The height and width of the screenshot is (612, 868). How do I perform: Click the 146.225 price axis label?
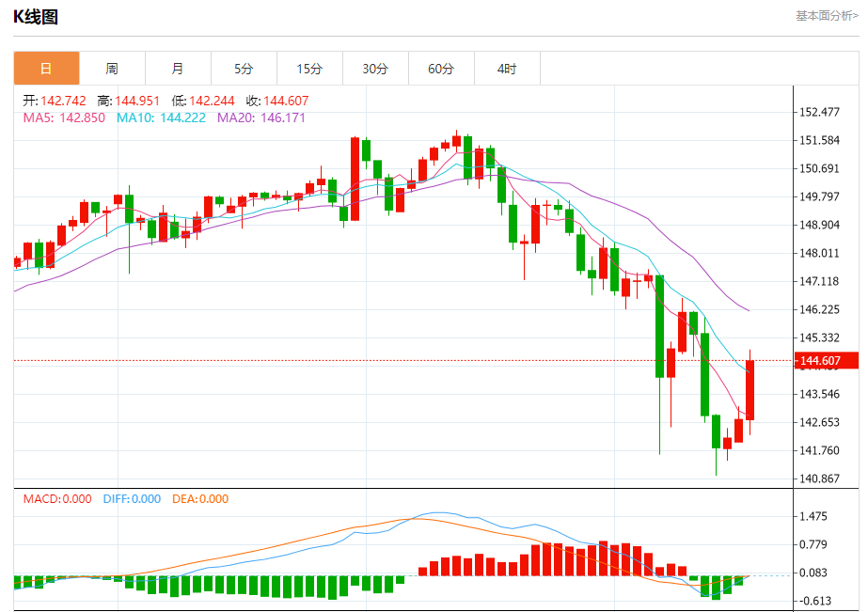point(819,309)
